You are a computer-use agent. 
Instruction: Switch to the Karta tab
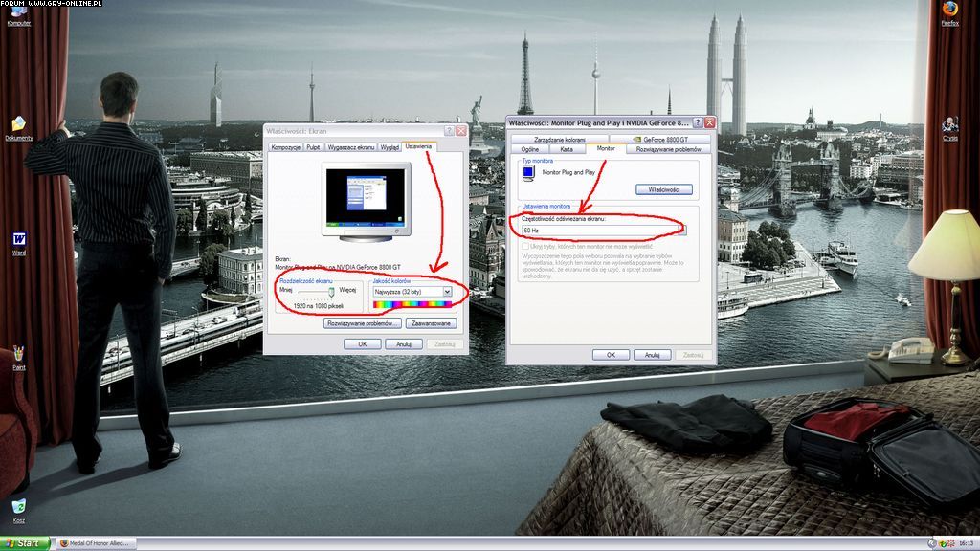tap(567, 149)
